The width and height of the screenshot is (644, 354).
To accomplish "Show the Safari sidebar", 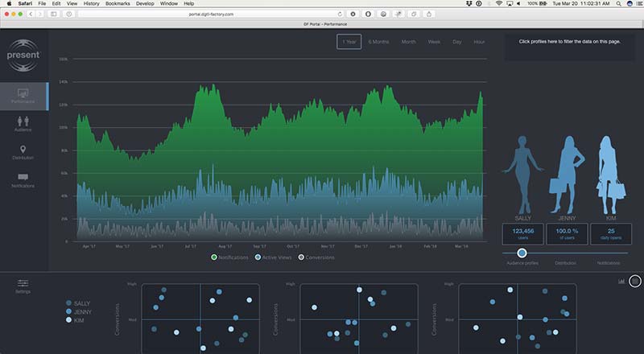I will click(x=54, y=14).
